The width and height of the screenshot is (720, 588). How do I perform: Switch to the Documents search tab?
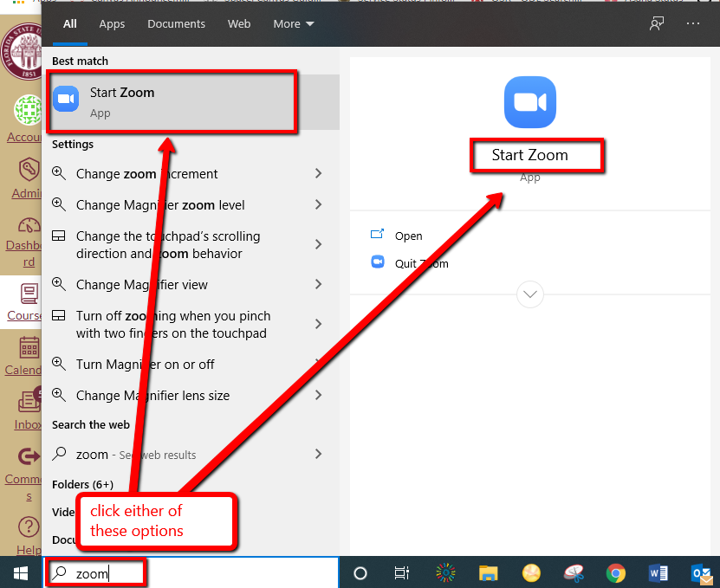click(x=176, y=24)
